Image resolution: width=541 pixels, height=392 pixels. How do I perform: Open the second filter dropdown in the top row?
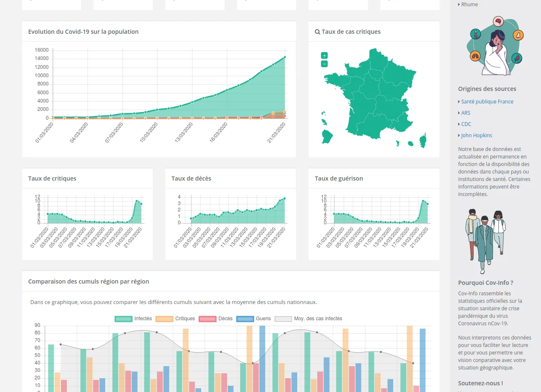(x=123, y=5)
